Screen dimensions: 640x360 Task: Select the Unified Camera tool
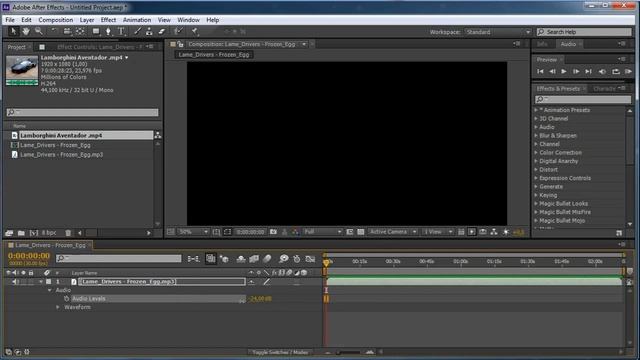point(67,31)
